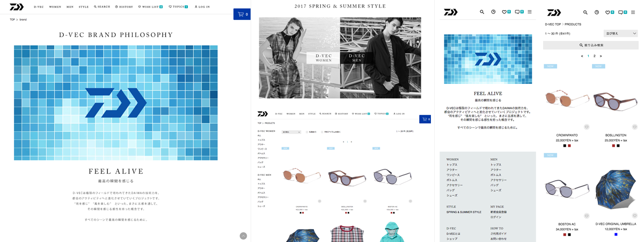Open topics speech bubble on mobile products page

[x=623, y=12]
